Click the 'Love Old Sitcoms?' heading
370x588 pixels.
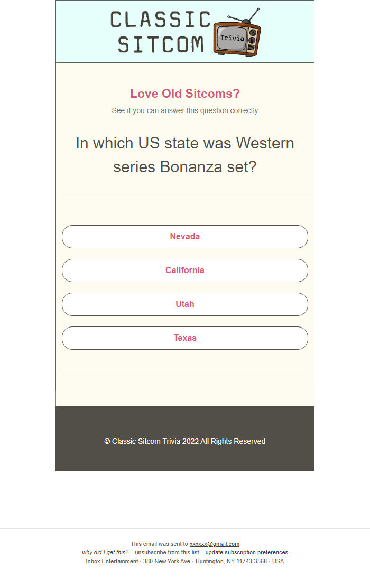[x=185, y=94]
